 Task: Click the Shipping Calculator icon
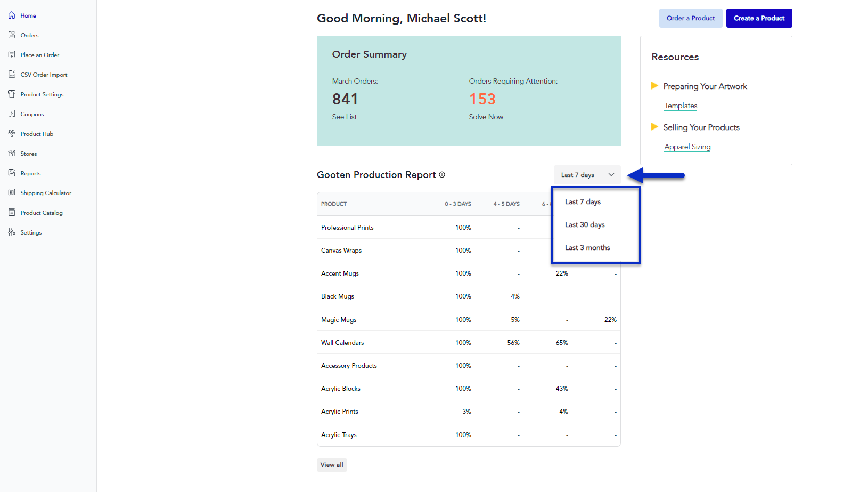tap(12, 193)
